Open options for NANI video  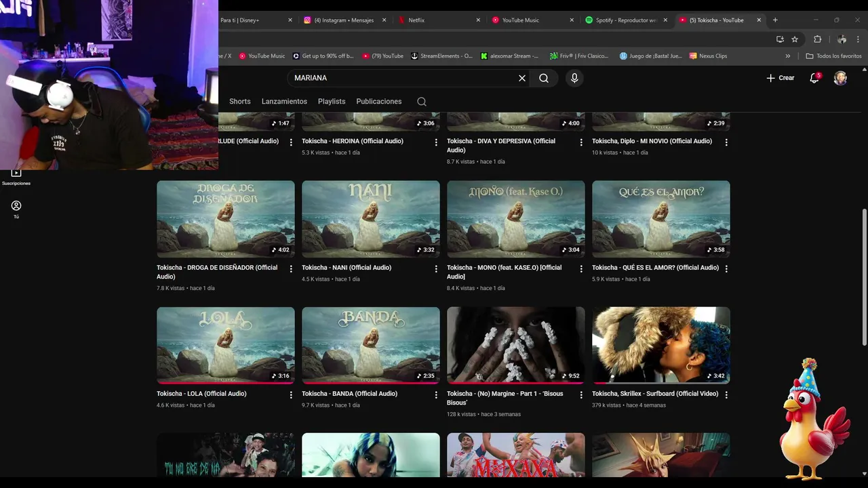[436, 269]
